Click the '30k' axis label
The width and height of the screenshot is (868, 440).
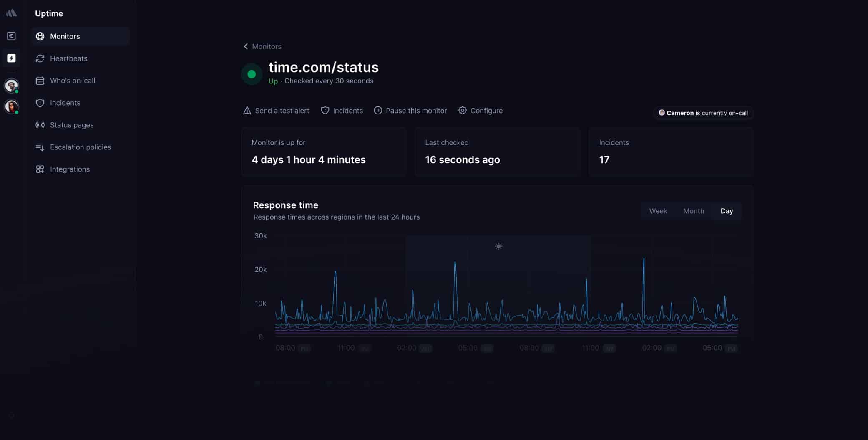pyautogui.click(x=261, y=236)
